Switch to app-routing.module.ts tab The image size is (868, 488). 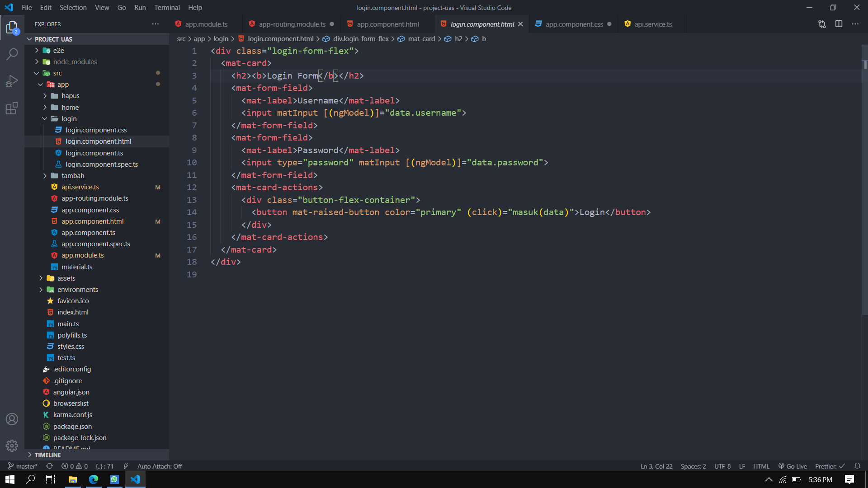point(292,24)
